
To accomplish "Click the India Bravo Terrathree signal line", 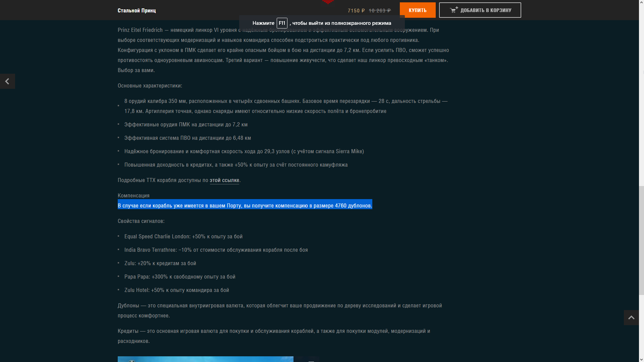I will (x=216, y=250).
